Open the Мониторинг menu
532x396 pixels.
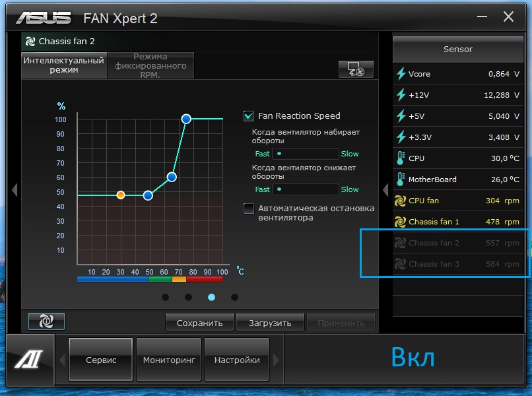click(169, 360)
